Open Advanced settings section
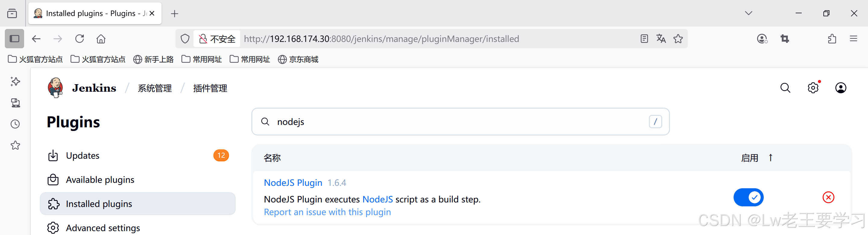The image size is (868, 235). tap(138, 228)
